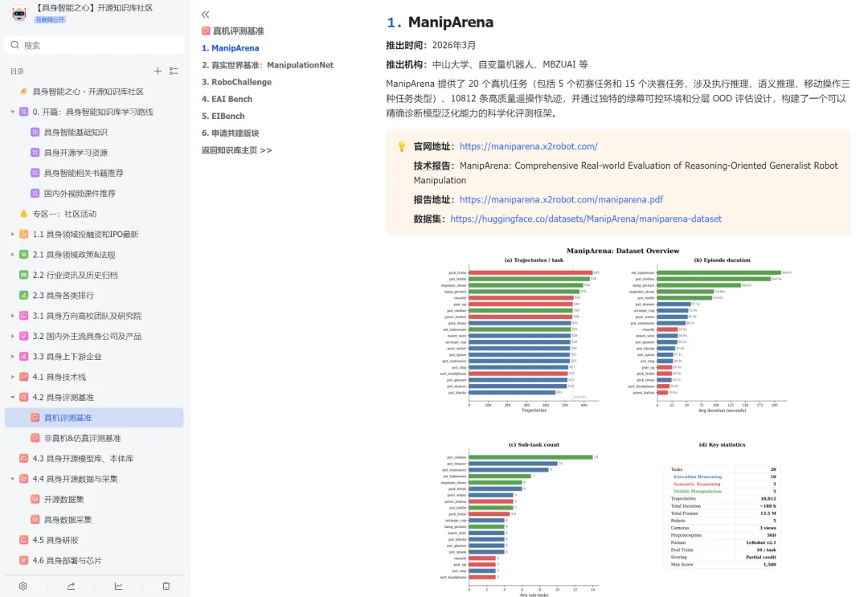
Task: Collapse the outline panel with the double-chevron icon
Action: coord(206,14)
